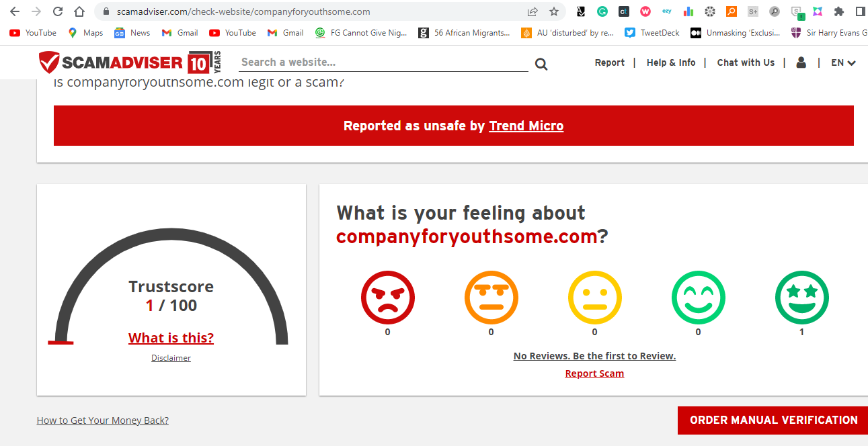Screen dimensions: 868x446
Task: Open the gray magnifier extension
Action: tap(775, 11)
